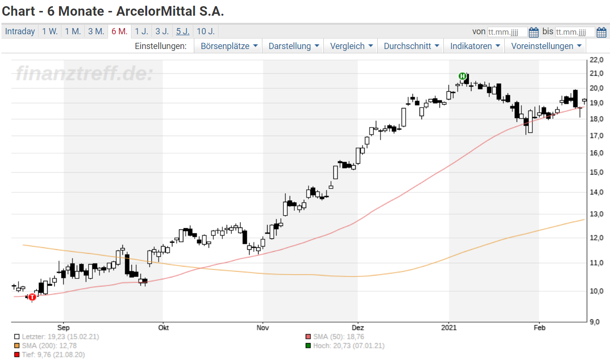Screen dimensions: 610x364
Task: Open calendar picker for 'von' date
Action: (534, 32)
